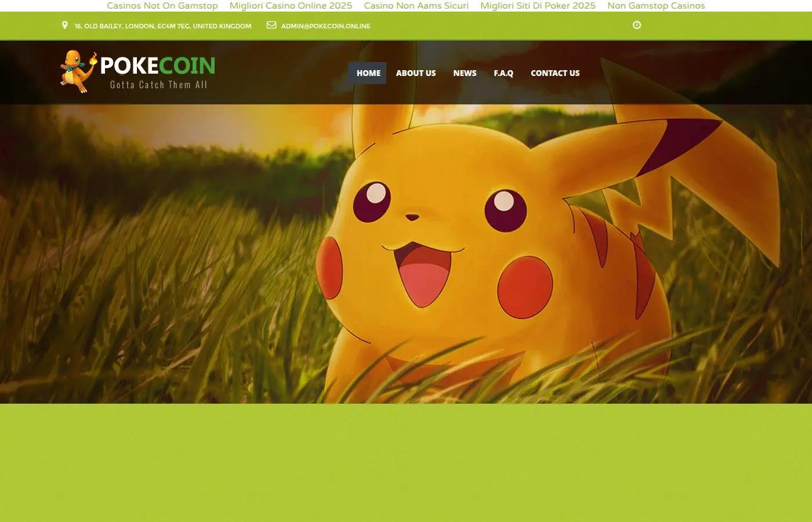Open Migliori Casino Online 2025 link
Image resolution: width=812 pixels, height=522 pixels.
point(291,6)
